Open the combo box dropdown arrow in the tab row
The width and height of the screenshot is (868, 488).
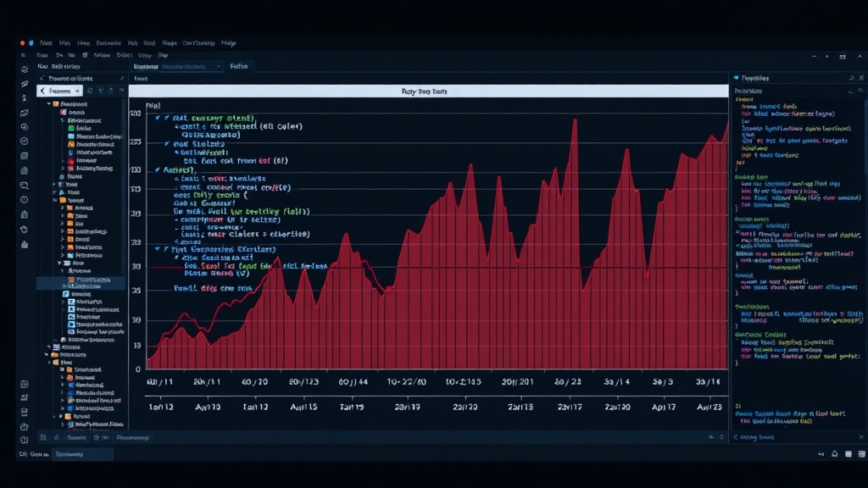(218, 66)
